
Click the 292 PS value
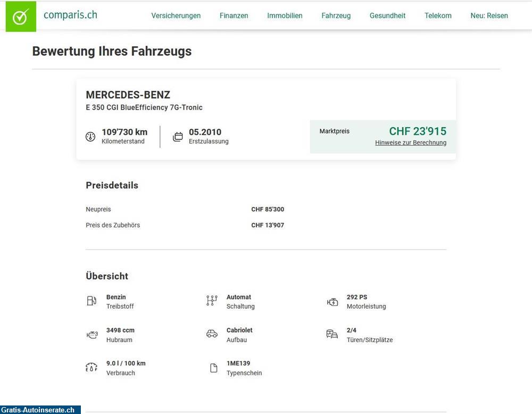click(357, 297)
